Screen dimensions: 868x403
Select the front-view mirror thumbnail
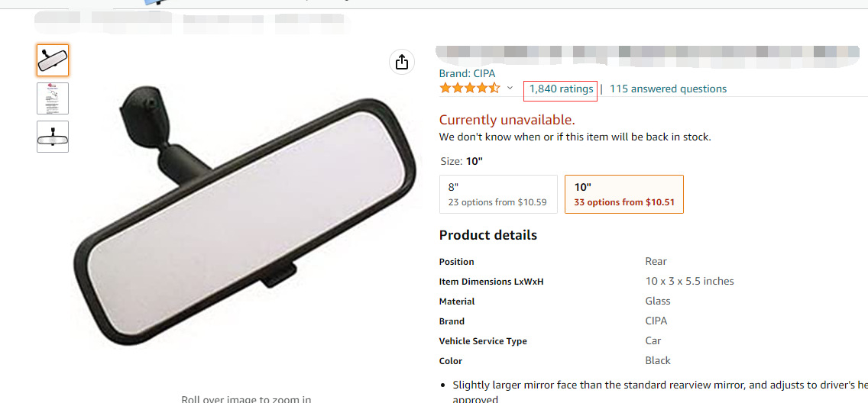(53, 137)
